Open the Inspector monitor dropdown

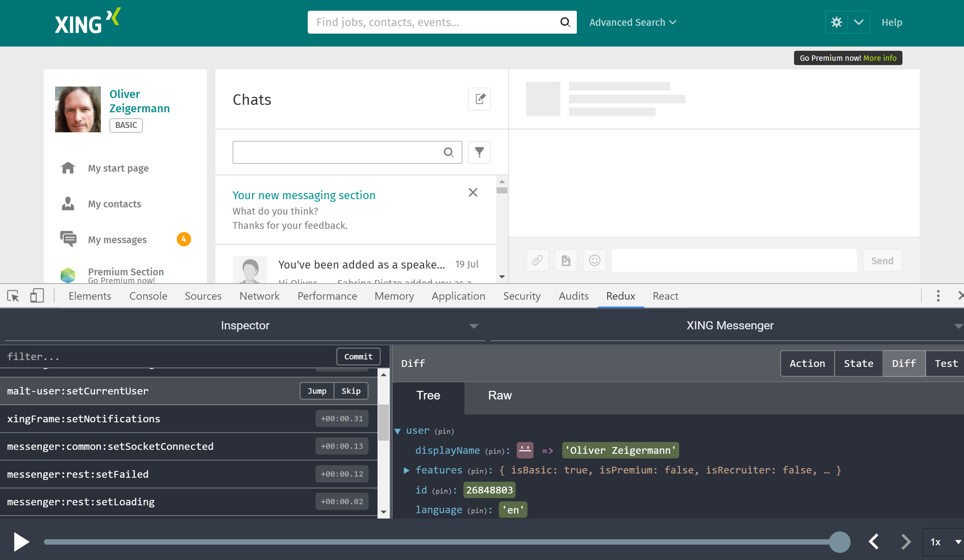[x=245, y=325]
